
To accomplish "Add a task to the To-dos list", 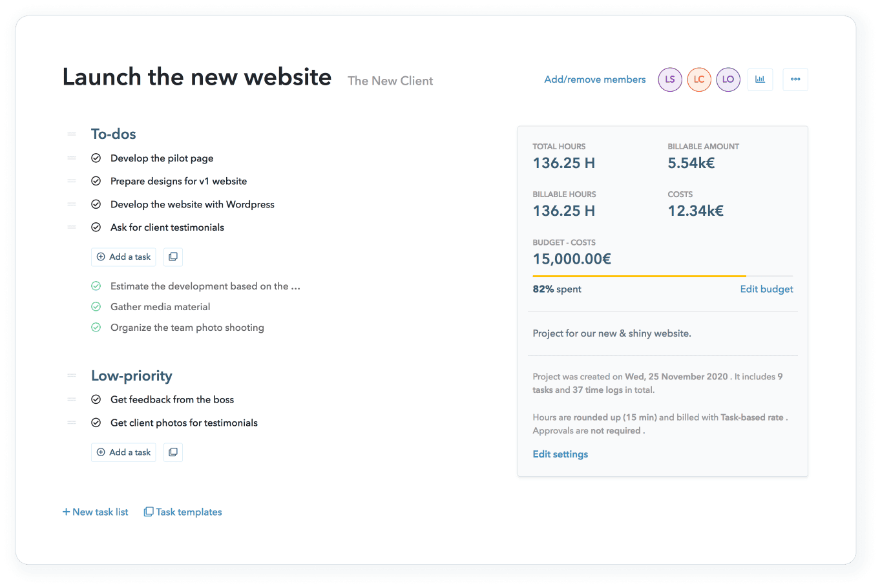I will pyautogui.click(x=124, y=257).
